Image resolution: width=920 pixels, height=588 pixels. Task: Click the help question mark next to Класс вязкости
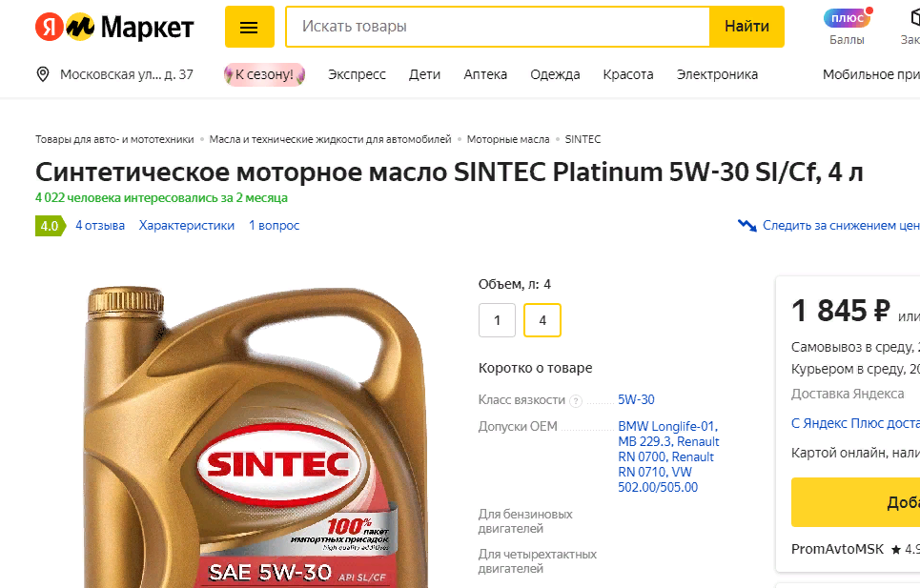click(x=576, y=401)
